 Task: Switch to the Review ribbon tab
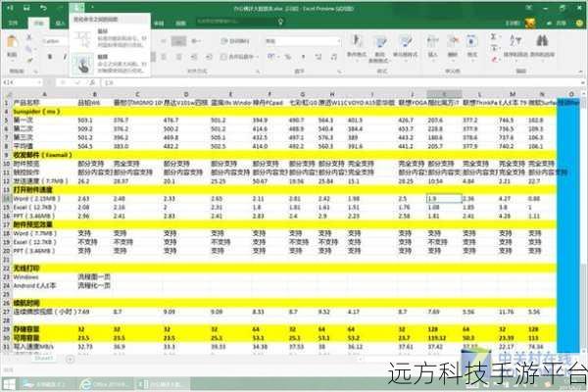pos(159,23)
